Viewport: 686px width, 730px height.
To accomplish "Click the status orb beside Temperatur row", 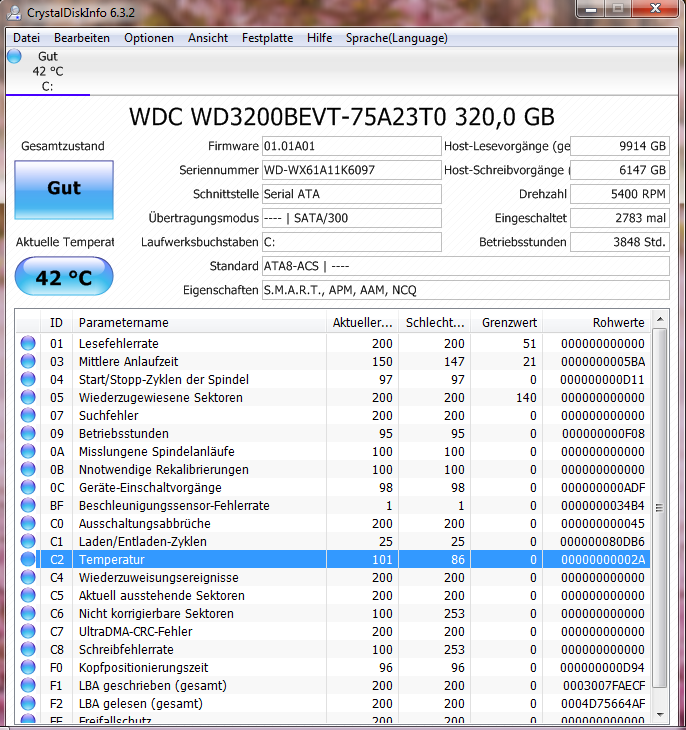I will [28, 559].
